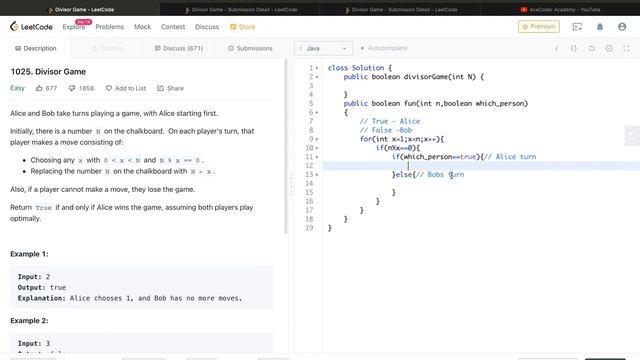Click the '// Bobs turn' comment

point(440,175)
